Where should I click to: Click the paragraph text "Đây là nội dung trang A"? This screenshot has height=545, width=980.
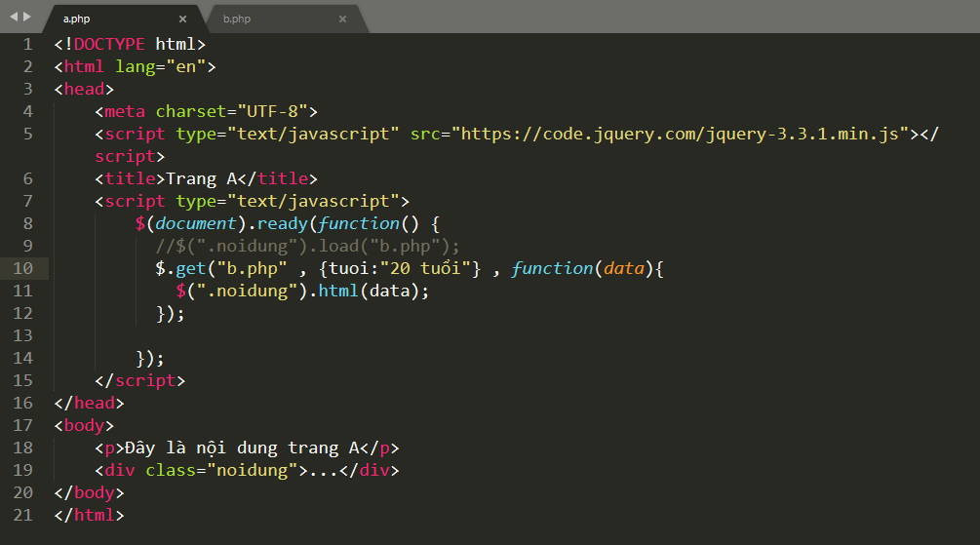pyautogui.click(x=242, y=448)
